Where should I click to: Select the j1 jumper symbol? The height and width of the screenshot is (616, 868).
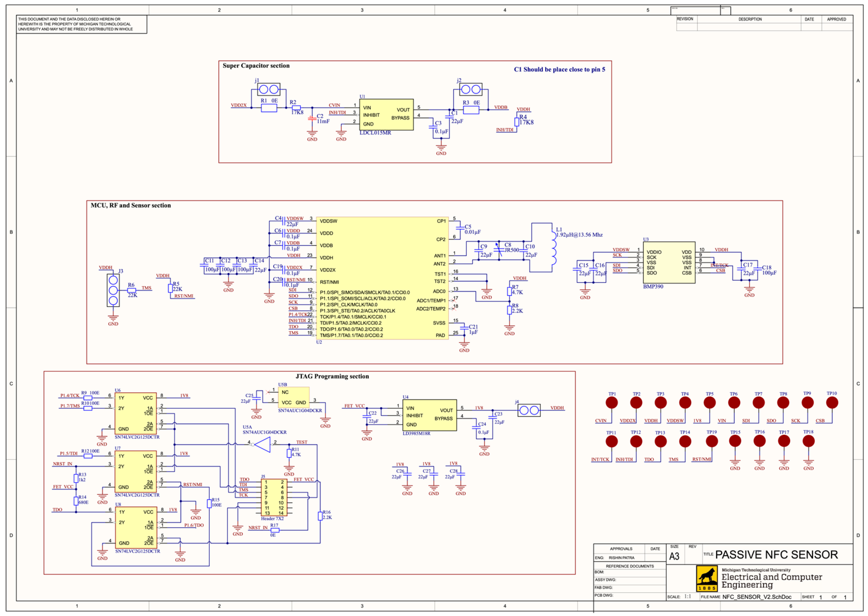pos(269,89)
